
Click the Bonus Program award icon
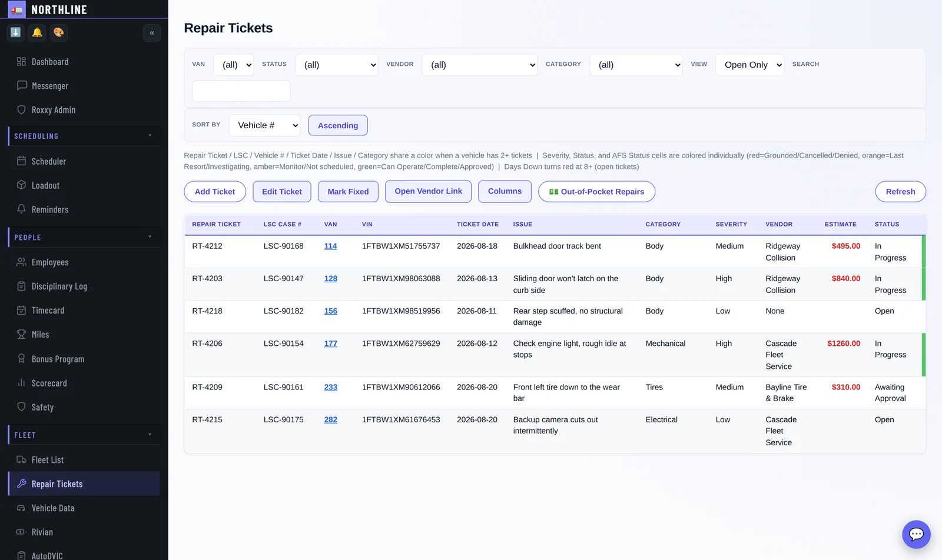[x=22, y=359]
